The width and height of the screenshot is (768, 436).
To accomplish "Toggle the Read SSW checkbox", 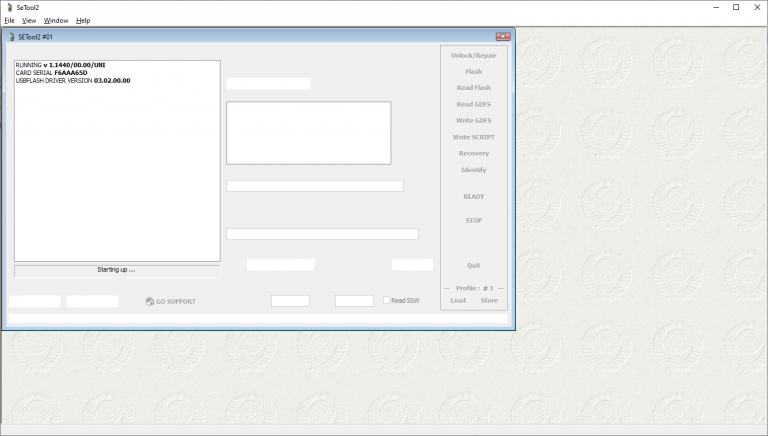I will [x=386, y=300].
